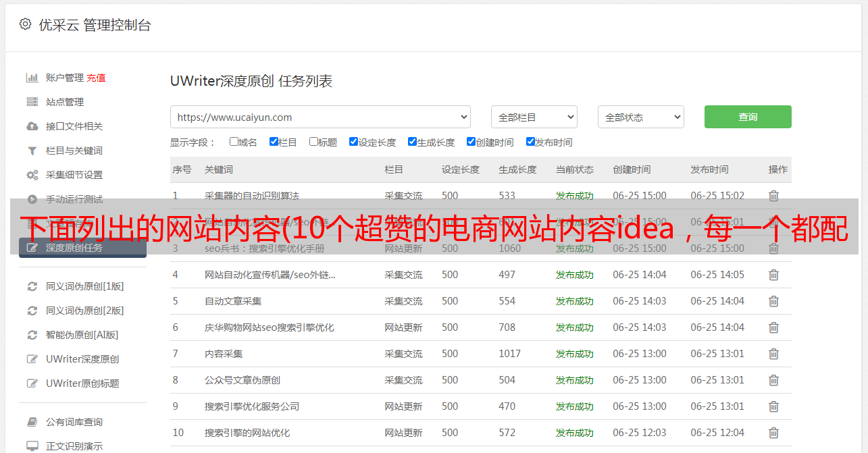This screenshot has width=868, height=453.
Task: Toggle 创建时间 display field checkbox
Action: 471,142
